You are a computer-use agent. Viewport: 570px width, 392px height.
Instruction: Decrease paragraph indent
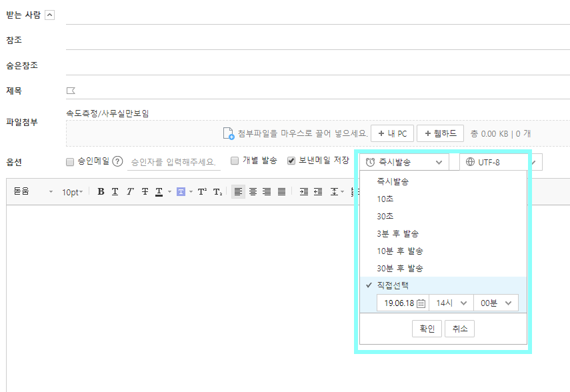click(318, 191)
